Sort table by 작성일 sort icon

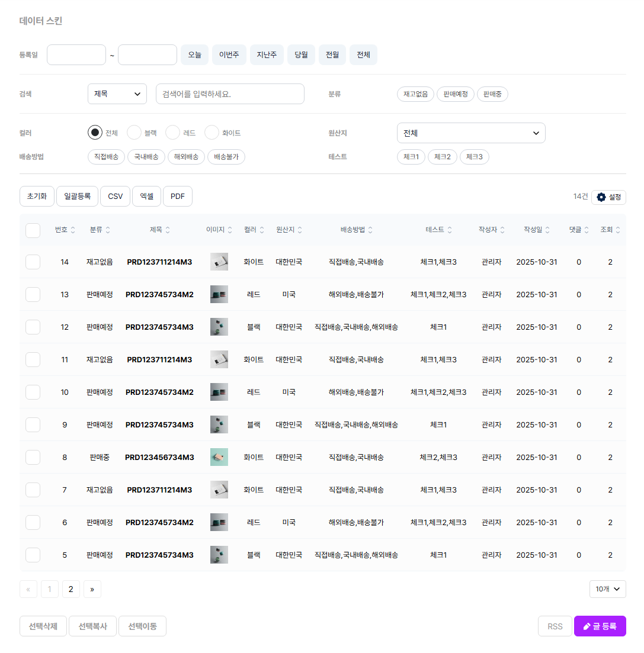pos(547,230)
